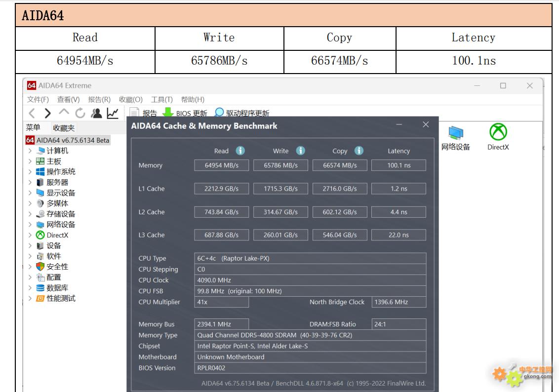
Task: Open the 报告(R) menu
Action: [99, 99]
